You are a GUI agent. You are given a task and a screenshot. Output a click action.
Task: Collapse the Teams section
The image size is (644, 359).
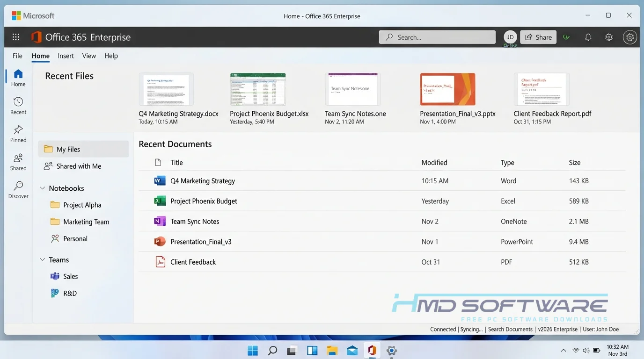[x=43, y=260]
